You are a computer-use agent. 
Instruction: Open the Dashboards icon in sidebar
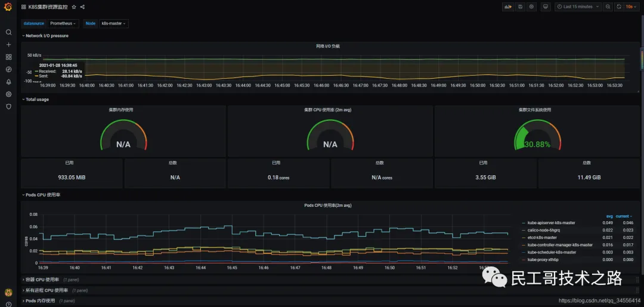[x=8, y=57]
